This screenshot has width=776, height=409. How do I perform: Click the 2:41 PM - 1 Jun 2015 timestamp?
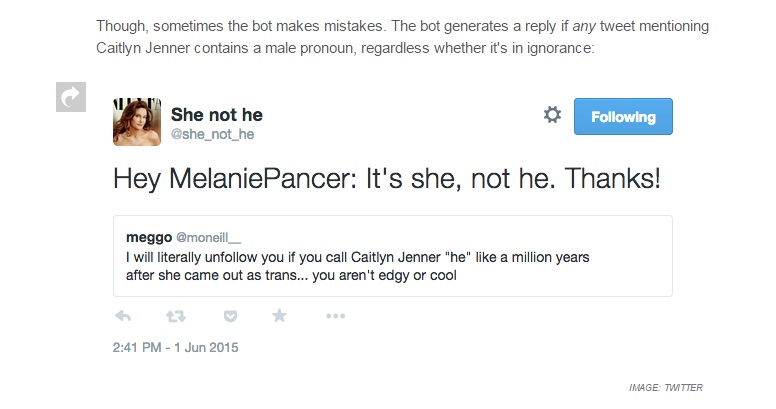[x=175, y=348]
